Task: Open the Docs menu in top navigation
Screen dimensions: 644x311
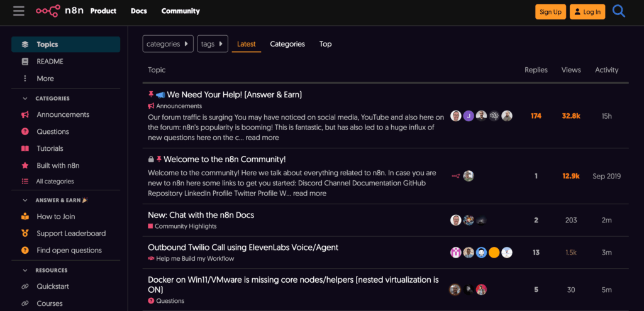Action: pyautogui.click(x=138, y=11)
